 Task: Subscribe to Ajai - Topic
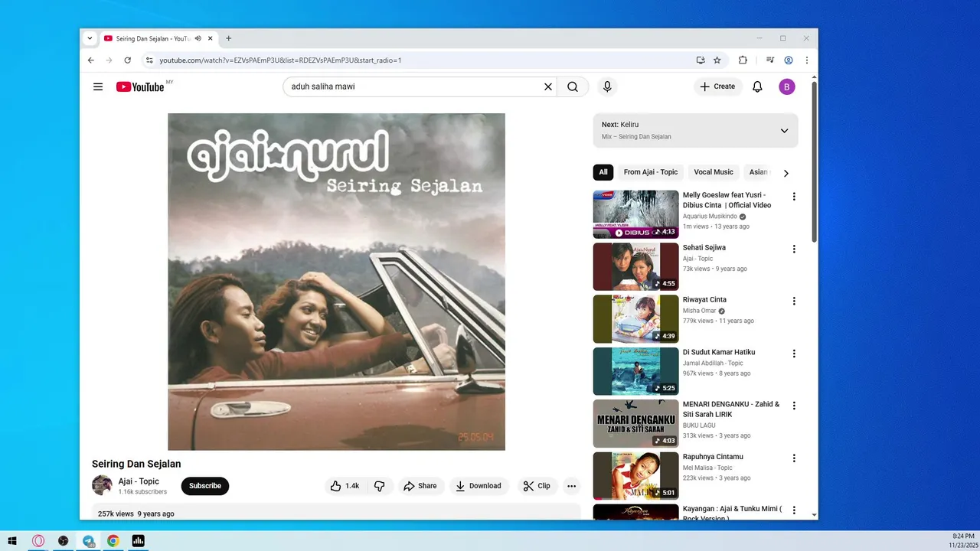[x=205, y=486]
